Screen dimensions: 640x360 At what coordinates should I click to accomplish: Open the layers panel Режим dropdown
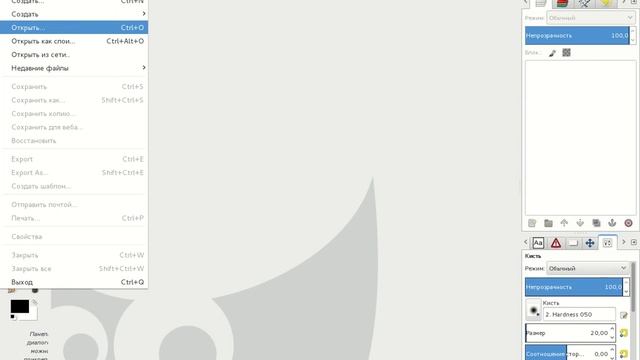[591, 18]
